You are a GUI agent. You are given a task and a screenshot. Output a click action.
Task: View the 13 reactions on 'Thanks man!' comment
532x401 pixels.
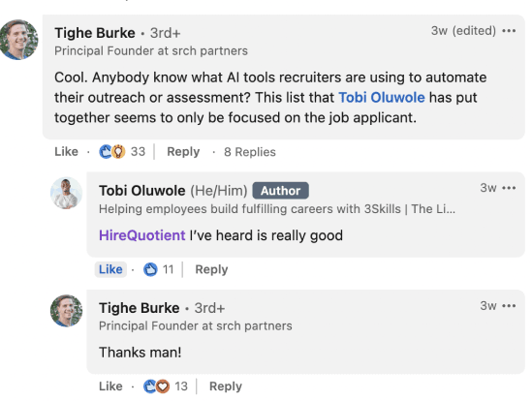click(x=166, y=386)
